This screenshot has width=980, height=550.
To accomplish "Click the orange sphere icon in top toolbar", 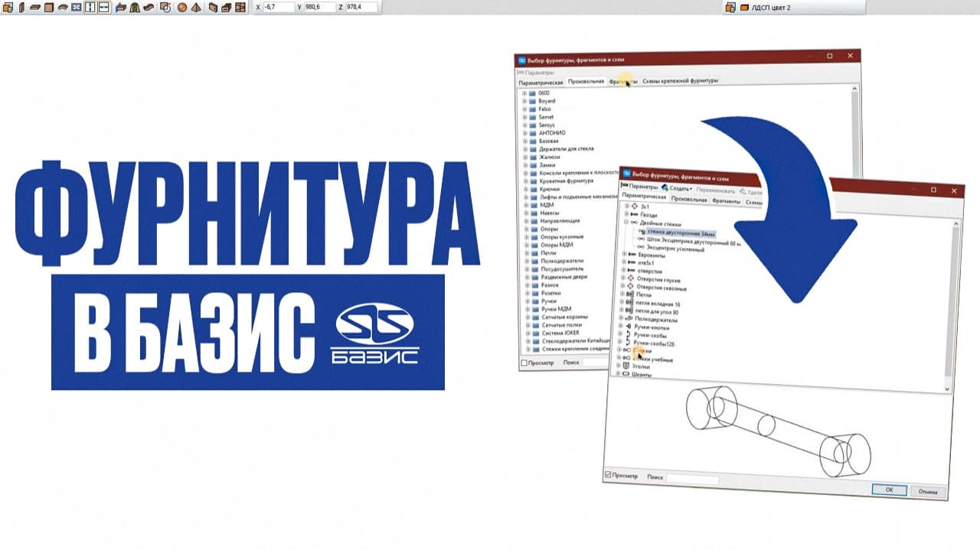I will click(x=182, y=7).
